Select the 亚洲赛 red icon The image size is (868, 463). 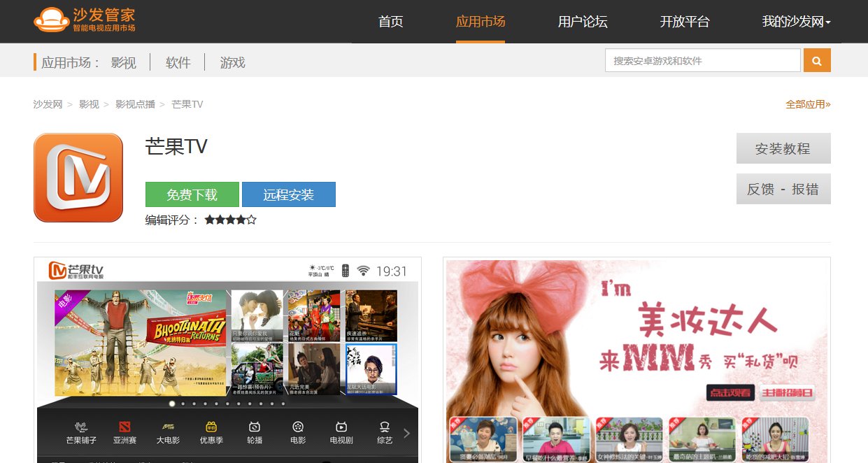coord(124,427)
